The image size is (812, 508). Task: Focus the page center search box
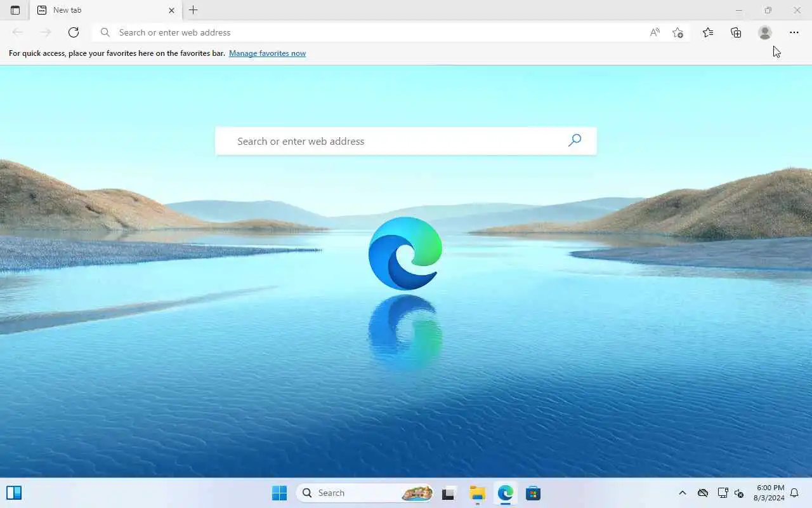click(406, 141)
